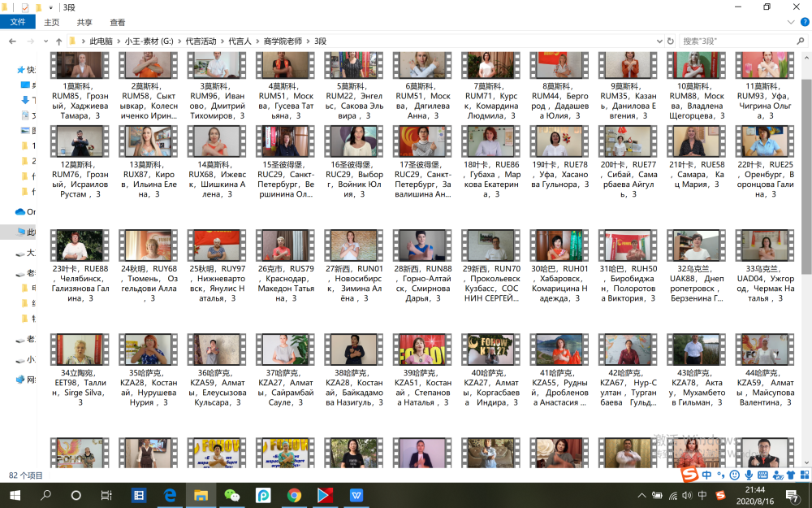Open the address bar history dropdown

(x=659, y=41)
